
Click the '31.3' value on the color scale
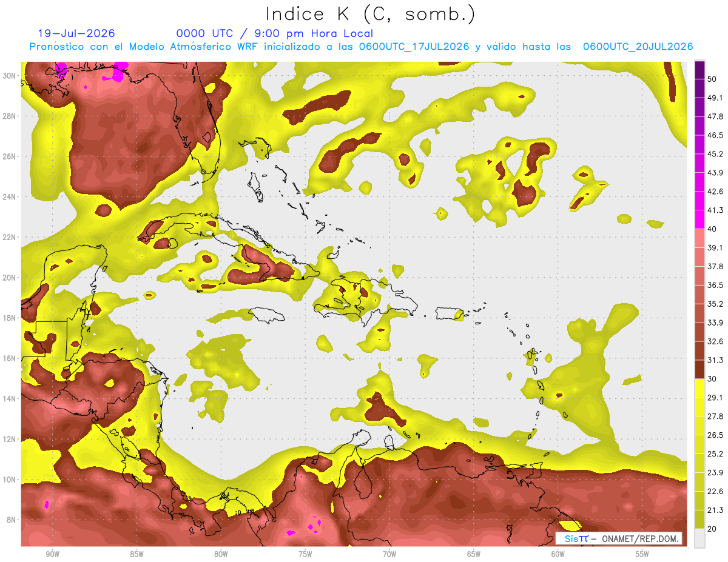click(715, 360)
